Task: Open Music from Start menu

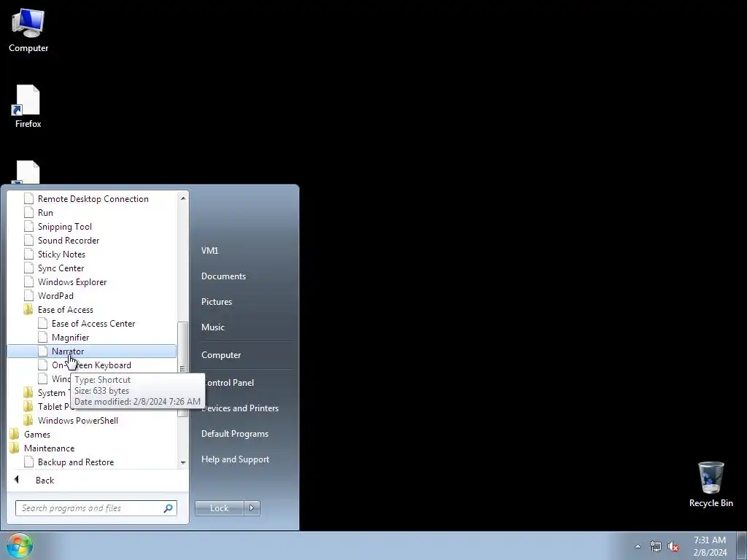Action: [x=212, y=327]
